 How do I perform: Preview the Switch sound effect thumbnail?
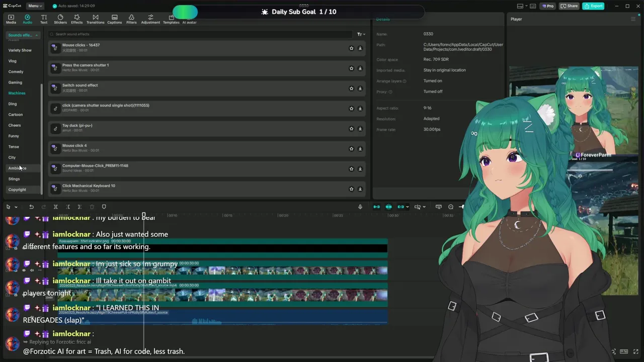[55, 88]
